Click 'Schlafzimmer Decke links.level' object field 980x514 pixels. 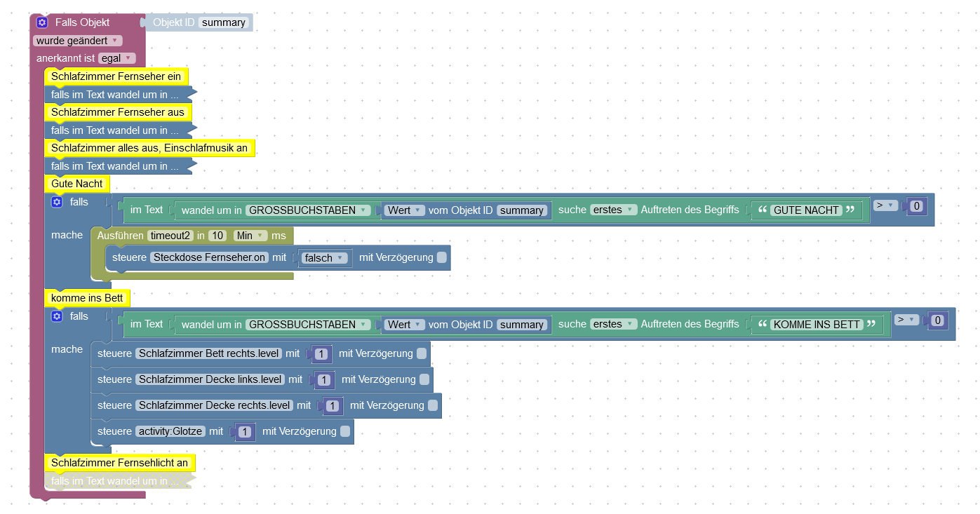tap(210, 379)
